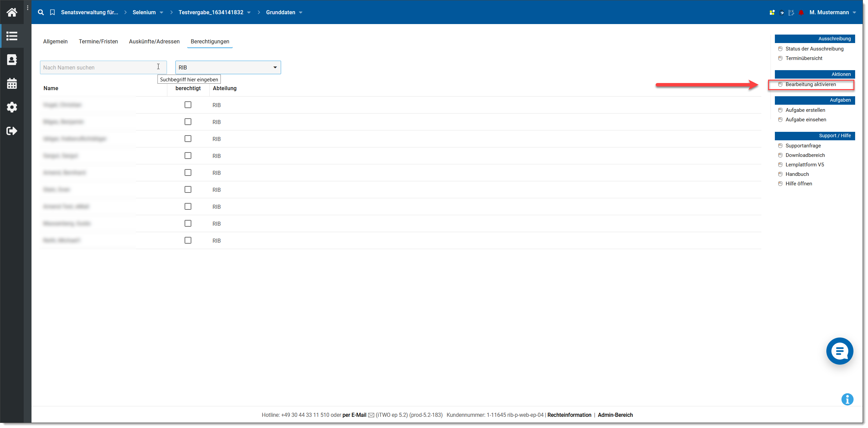Screen dimensions: 868x428
Task: Click the berechtigt column header
Action: [x=188, y=88]
